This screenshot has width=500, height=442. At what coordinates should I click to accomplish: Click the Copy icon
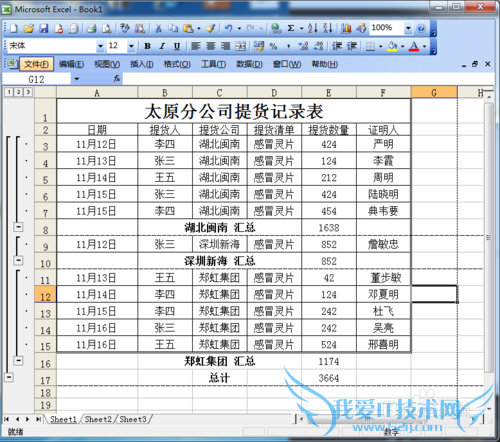pos(173,28)
